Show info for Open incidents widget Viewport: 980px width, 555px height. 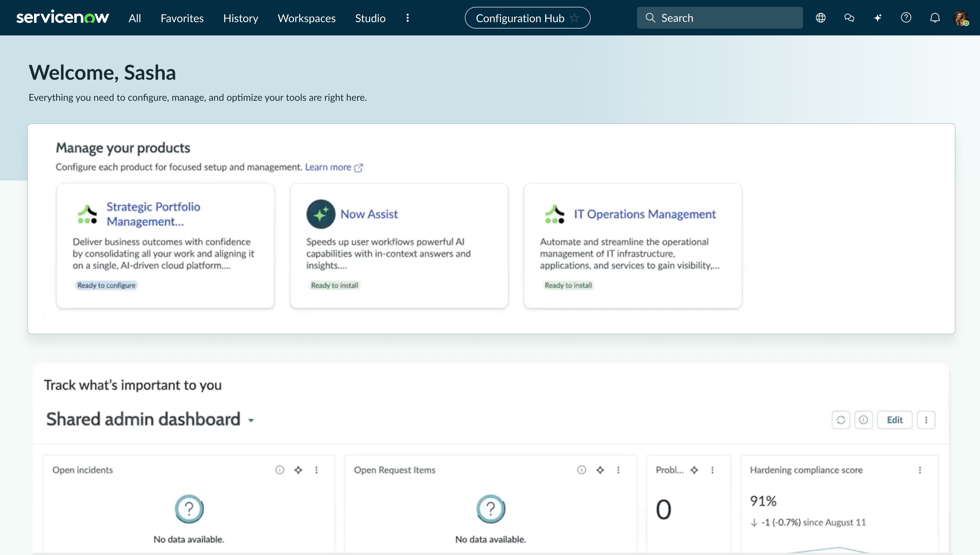[x=280, y=470]
